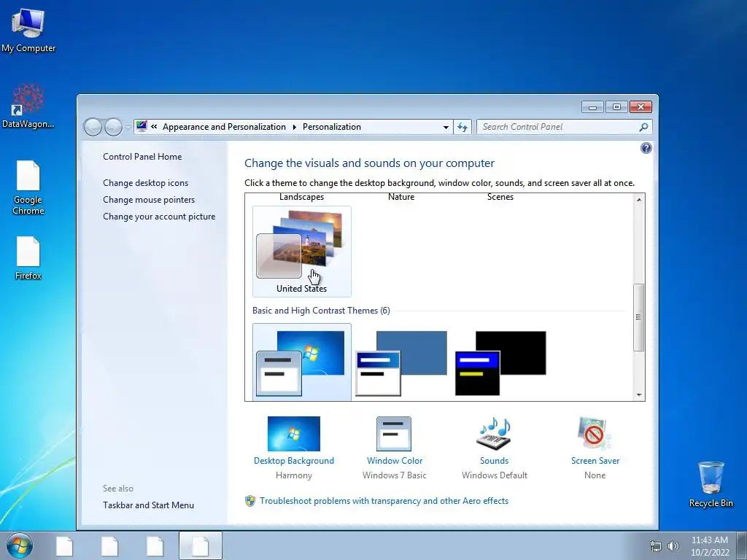Open Change desktop icons link

[145, 183]
